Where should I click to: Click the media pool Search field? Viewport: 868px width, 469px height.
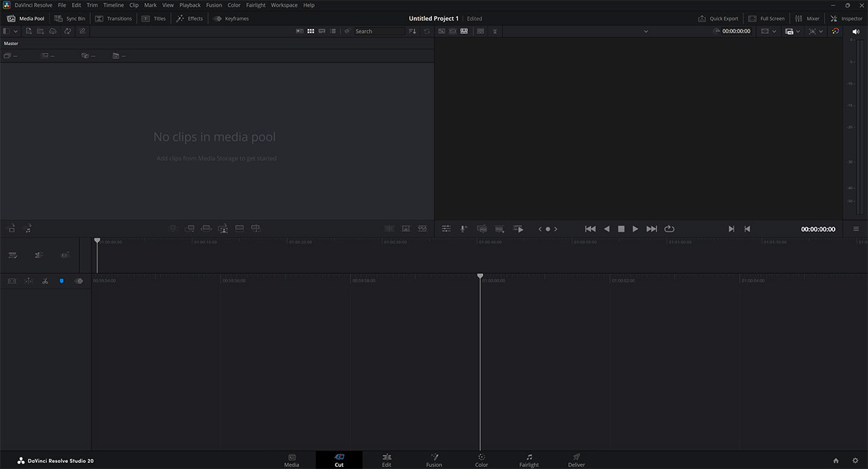click(378, 31)
